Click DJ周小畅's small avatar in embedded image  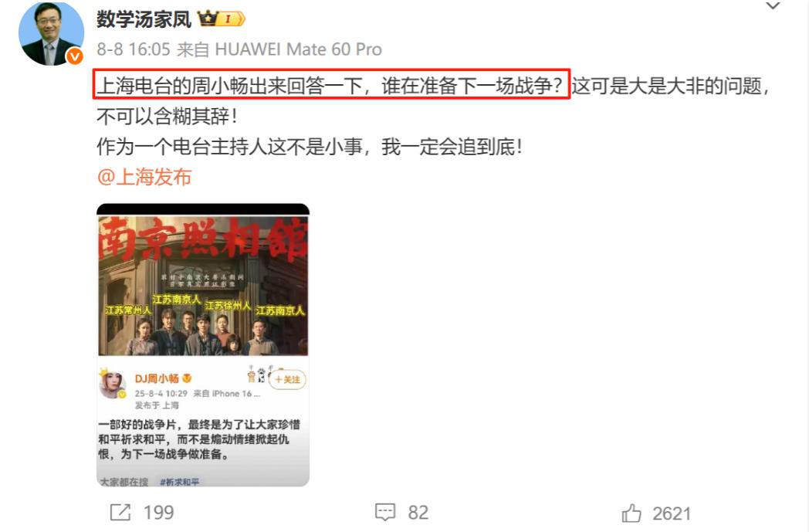(x=113, y=385)
